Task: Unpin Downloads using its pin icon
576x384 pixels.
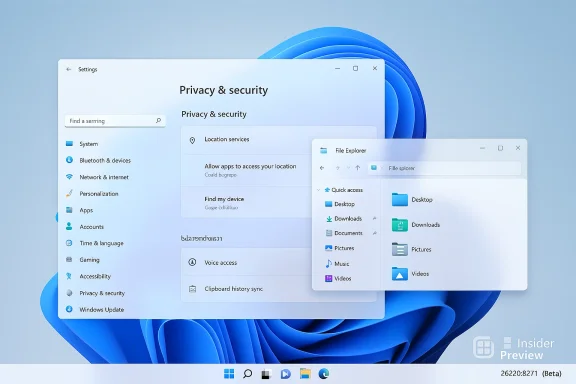Action: click(374, 218)
